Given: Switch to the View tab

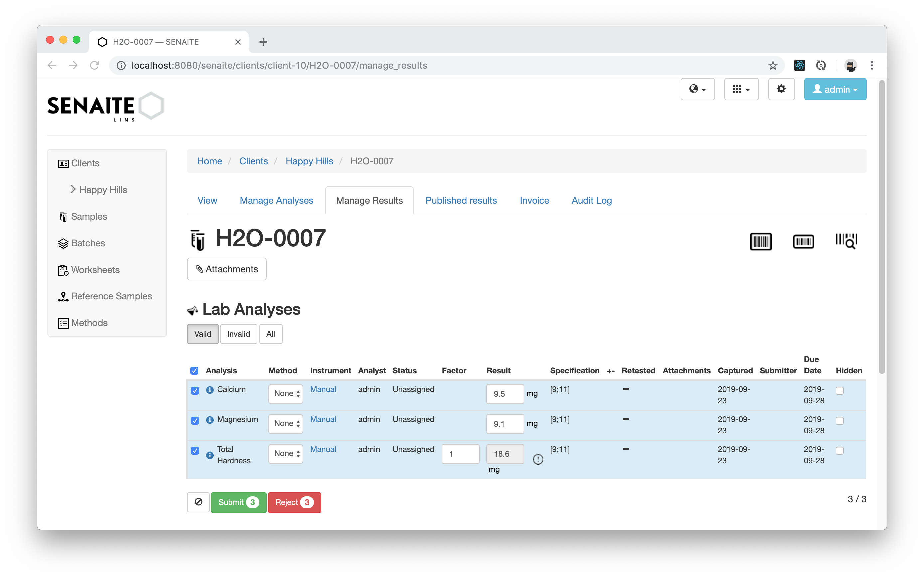Looking at the screenshot, I should coord(207,200).
